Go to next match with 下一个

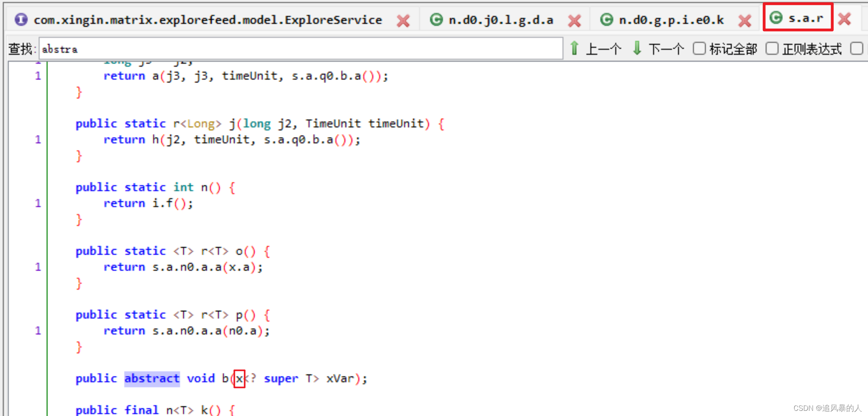click(666, 49)
